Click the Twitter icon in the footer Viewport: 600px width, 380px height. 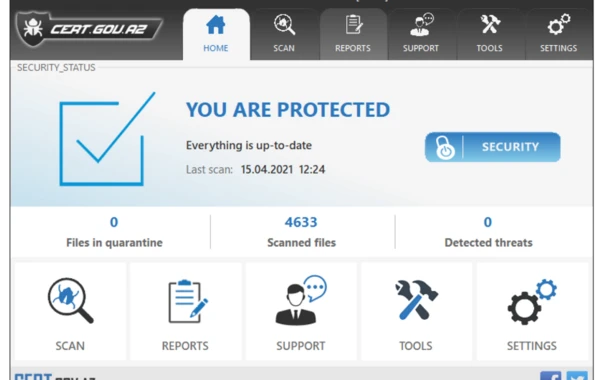(577, 375)
